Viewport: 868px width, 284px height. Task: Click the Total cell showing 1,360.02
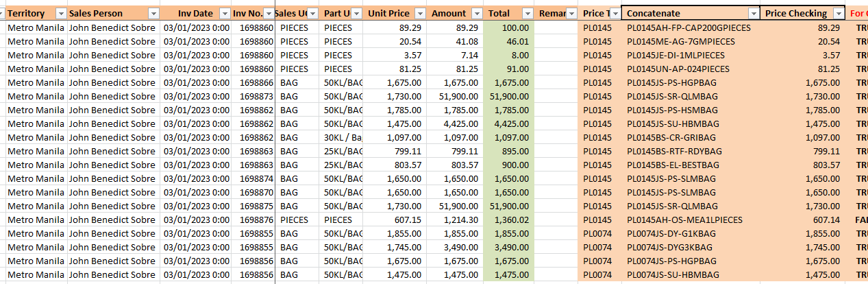click(x=508, y=220)
